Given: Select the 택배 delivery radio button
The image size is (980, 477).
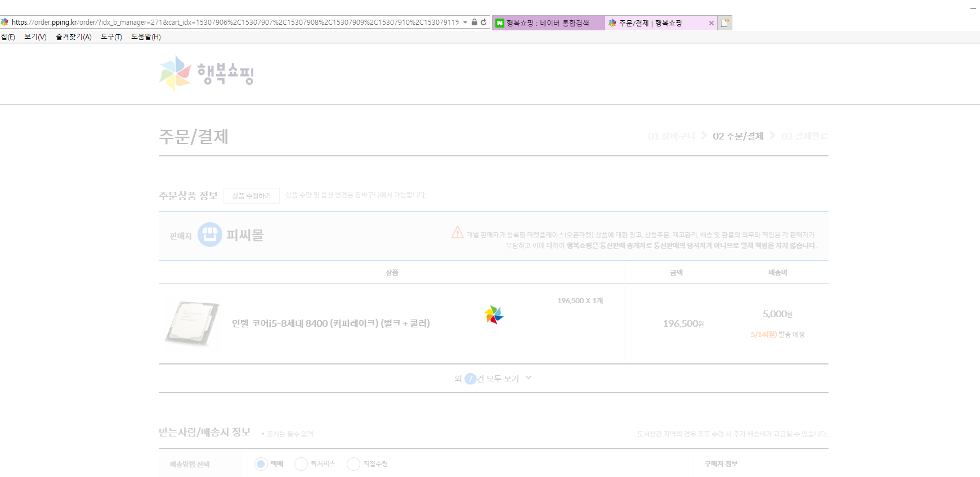Looking at the screenshot, I should 261,464.
